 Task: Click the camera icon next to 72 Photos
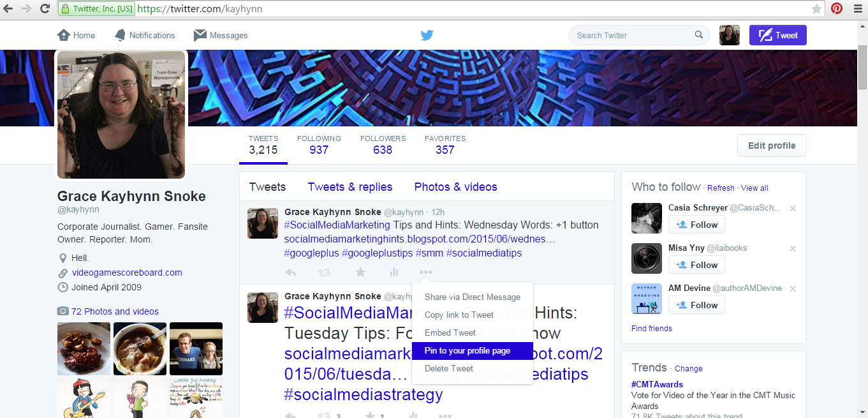63,311
